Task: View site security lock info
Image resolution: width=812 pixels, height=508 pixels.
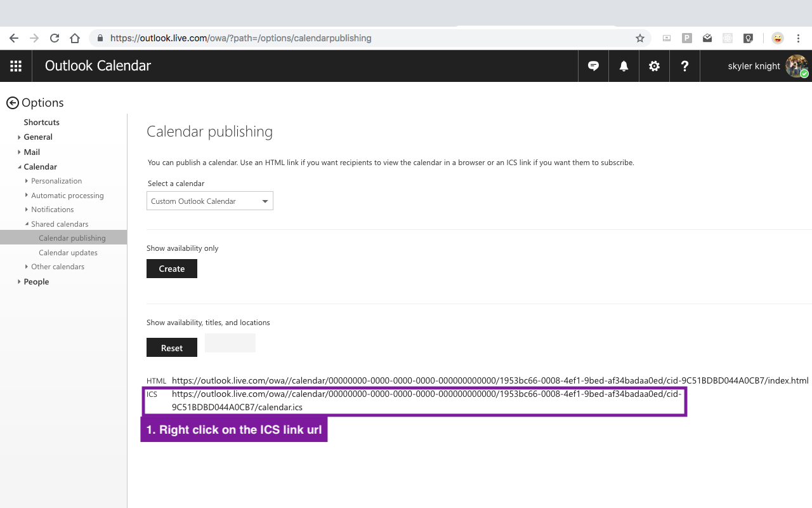Action: tap(100, 38)
